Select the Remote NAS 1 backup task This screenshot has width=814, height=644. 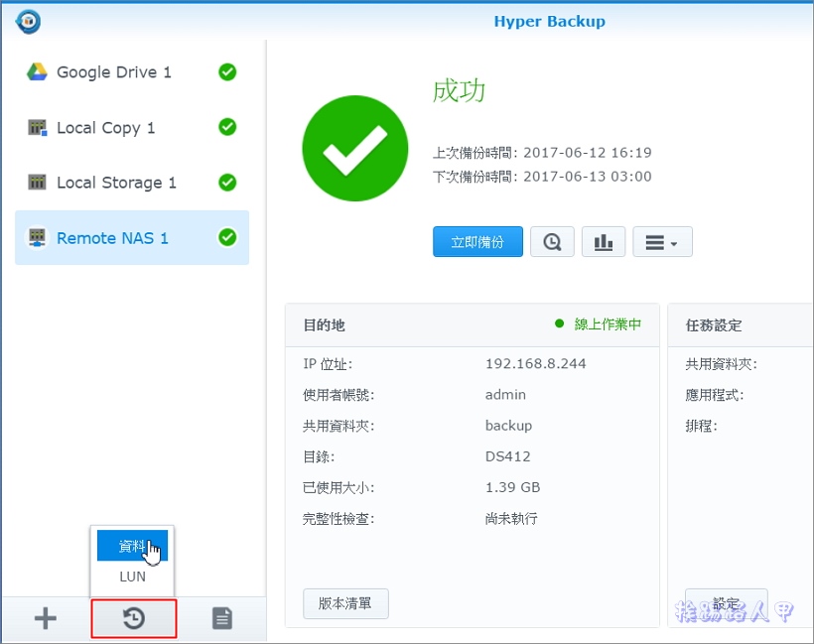(x=132, y=238)
